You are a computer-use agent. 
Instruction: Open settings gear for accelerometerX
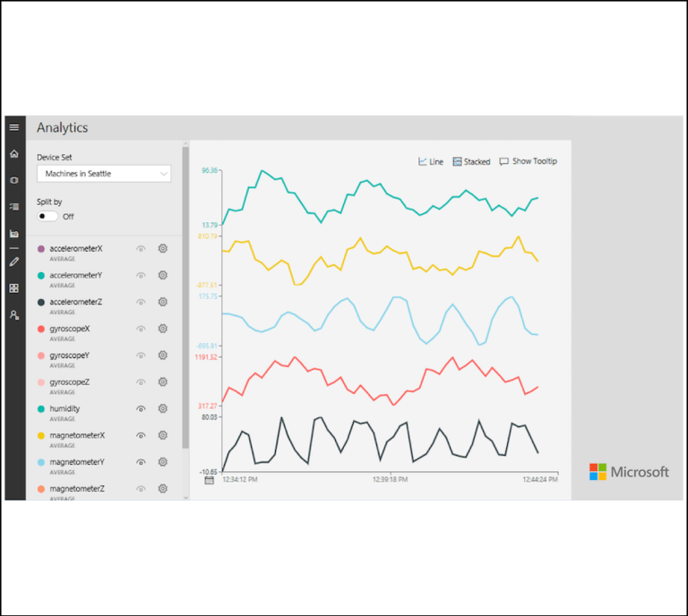163,249
